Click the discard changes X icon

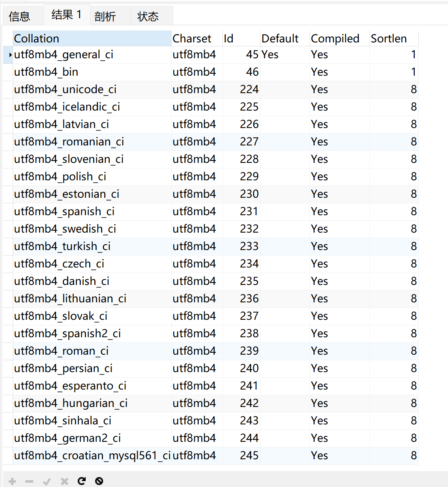pos(64,481)
